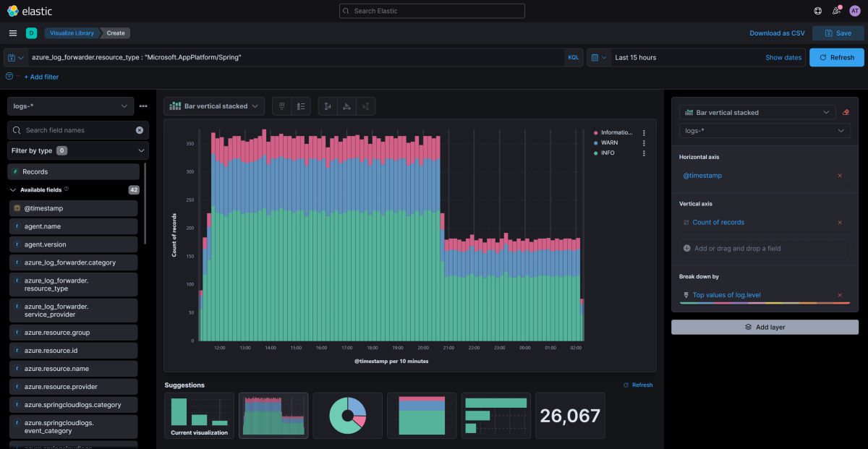868x449 pixels.
Task: Open legend options for WARN series
Action: pos(644,143)
